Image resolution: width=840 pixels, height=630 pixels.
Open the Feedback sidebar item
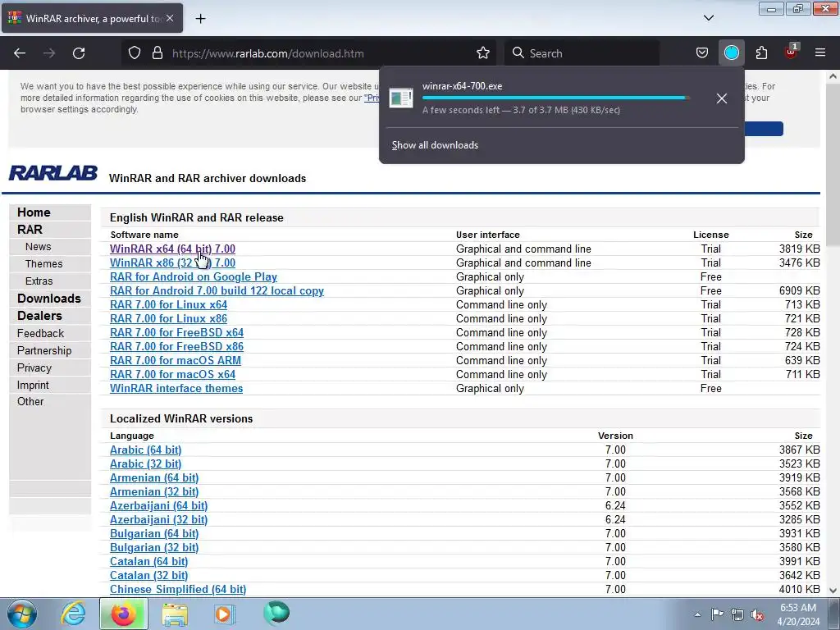click(x=40, y=333)
